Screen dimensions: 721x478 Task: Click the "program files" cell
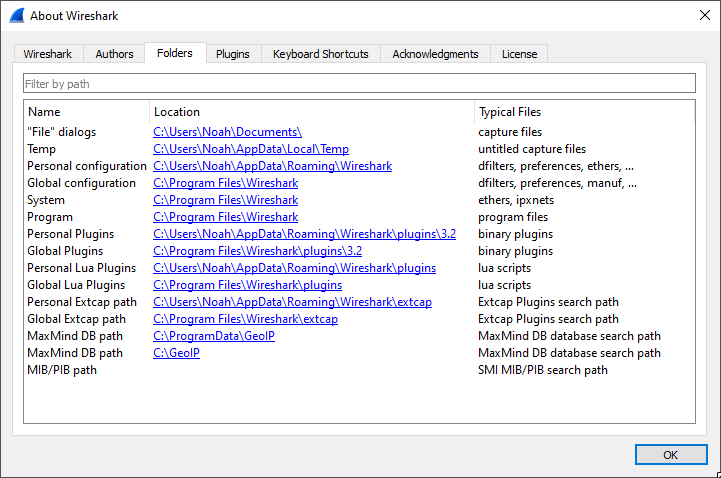click(x=513, y=217)
